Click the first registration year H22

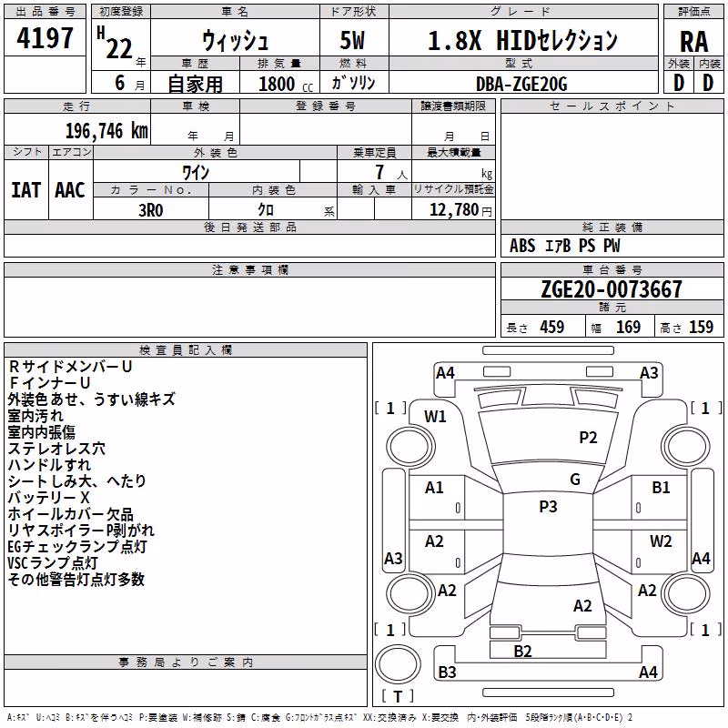[x=115, y=44]
